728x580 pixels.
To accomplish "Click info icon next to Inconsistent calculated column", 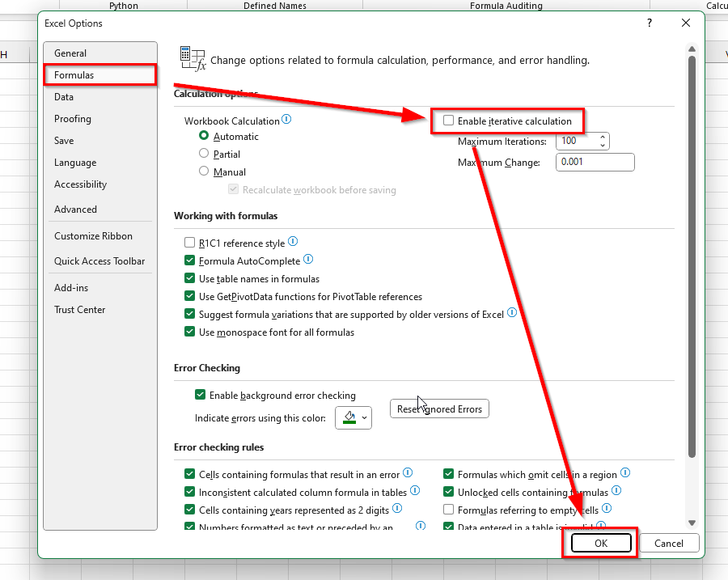I will (x=415, y=491).
